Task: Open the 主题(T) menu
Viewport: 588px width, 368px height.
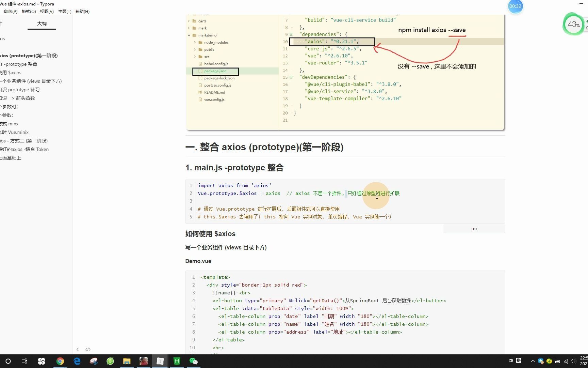Action: [x=65, y=11]
